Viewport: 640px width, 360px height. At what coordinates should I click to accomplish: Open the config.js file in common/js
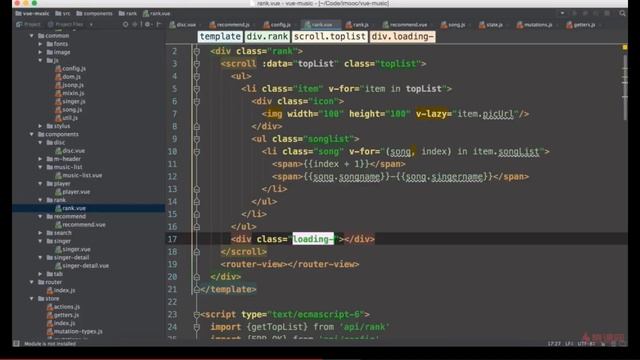(70, 69)
